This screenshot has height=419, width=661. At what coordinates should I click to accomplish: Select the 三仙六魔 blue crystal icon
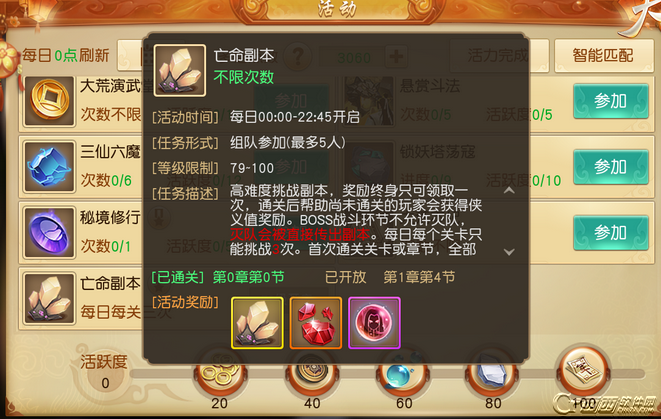pyautogui.click(x=49, y=167)
